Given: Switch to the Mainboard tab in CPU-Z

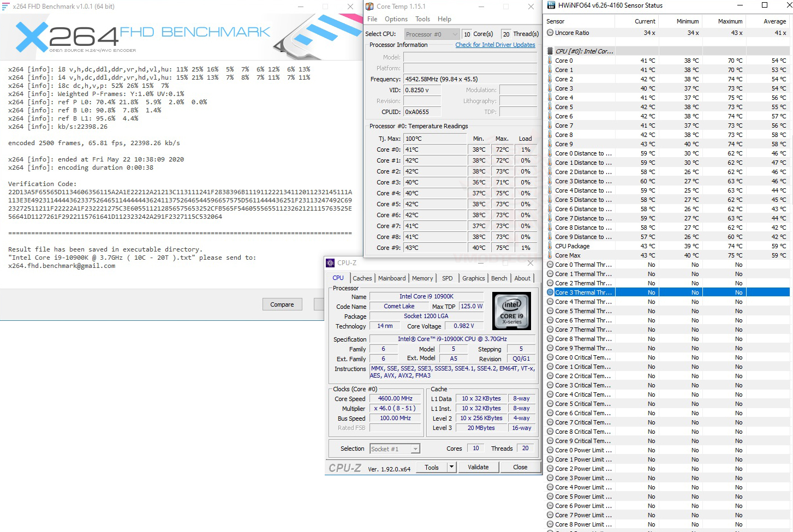Looking at the screenshot, I should (392, 278).
